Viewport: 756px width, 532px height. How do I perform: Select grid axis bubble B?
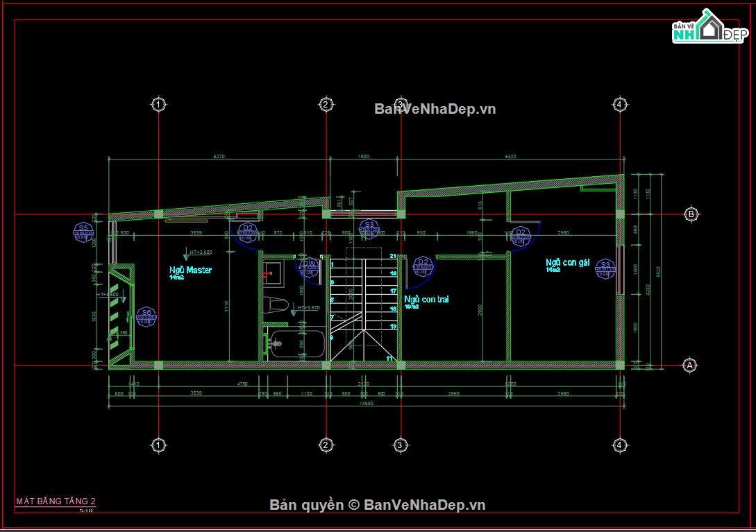click(x=691, y=214)
